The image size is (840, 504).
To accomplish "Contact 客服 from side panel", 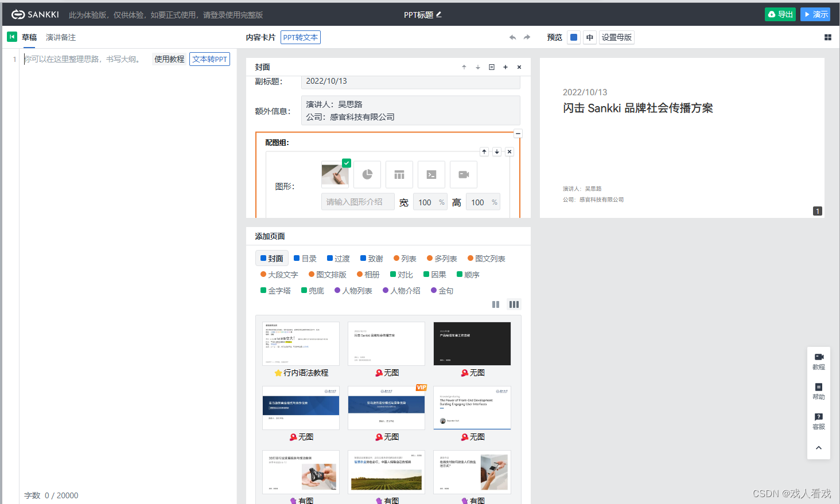I will (819, 421).
